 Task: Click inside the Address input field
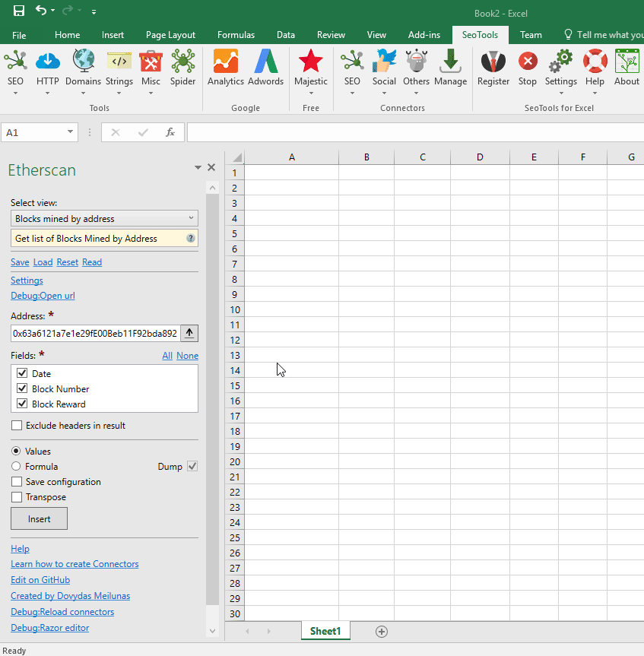95,334
